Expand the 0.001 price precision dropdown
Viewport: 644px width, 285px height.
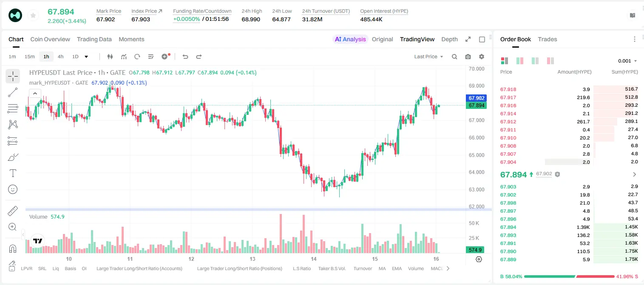627,61
